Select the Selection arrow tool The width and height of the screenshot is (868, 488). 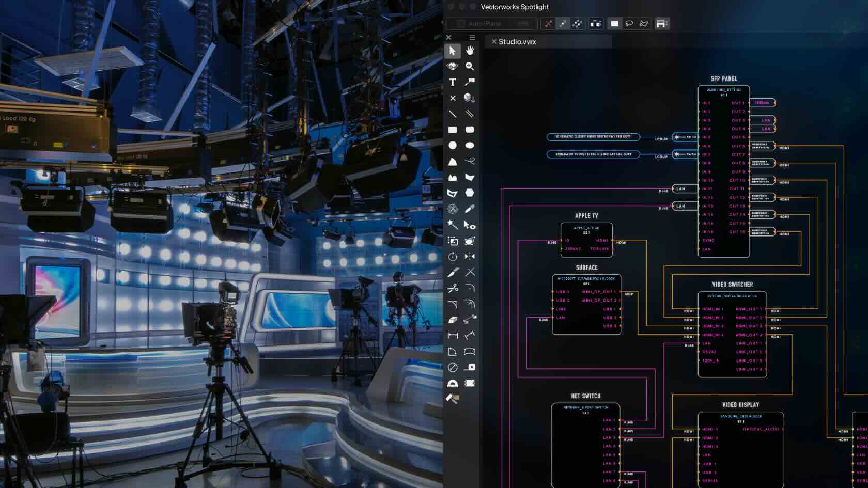(452, 51)
